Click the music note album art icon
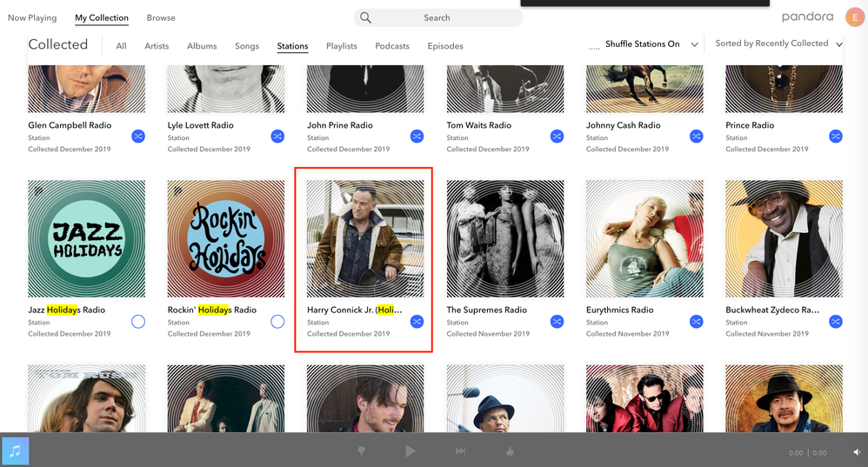 (15, 451)
